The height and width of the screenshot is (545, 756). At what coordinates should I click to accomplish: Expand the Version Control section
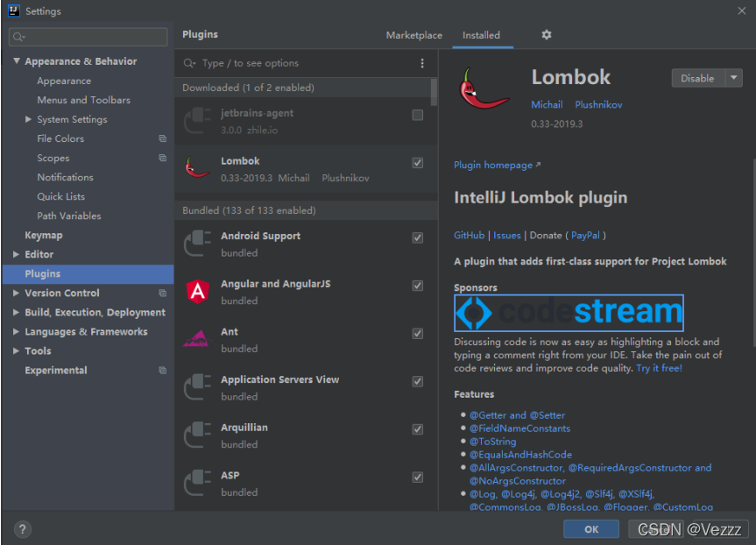tap(16, 293)
